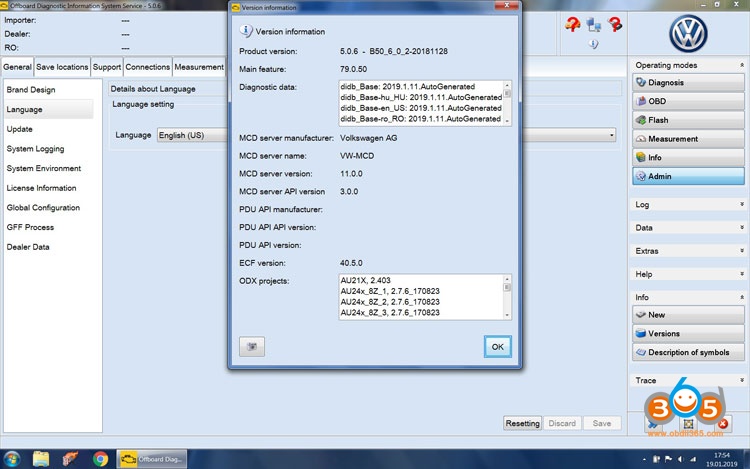Image resolution: width=750 pixels, height=469 pixels.
Task: Switch to the Connections tab
Action: click(147, 67)
